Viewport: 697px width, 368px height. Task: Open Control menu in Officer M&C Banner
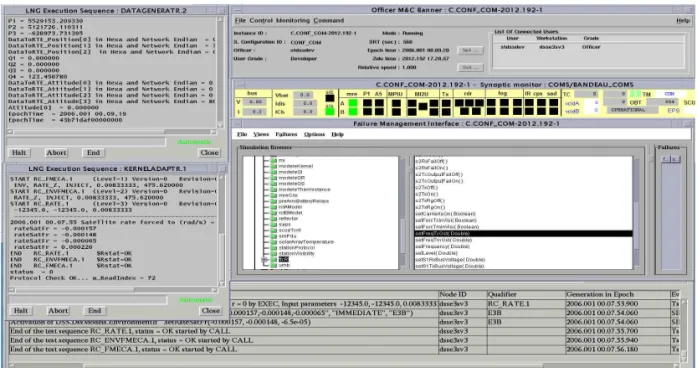click(x=261, y=20)
